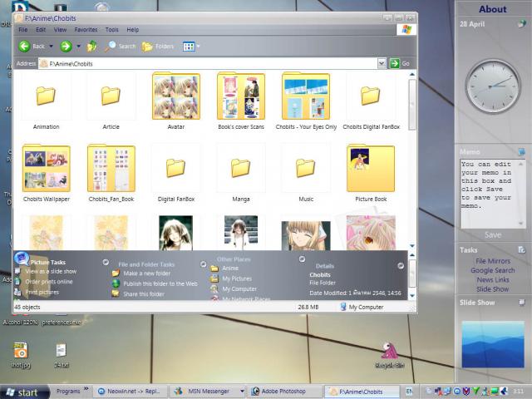Viewport: 532px width, 399px height.
Task: Click Share this folder link
Action: 144,294
